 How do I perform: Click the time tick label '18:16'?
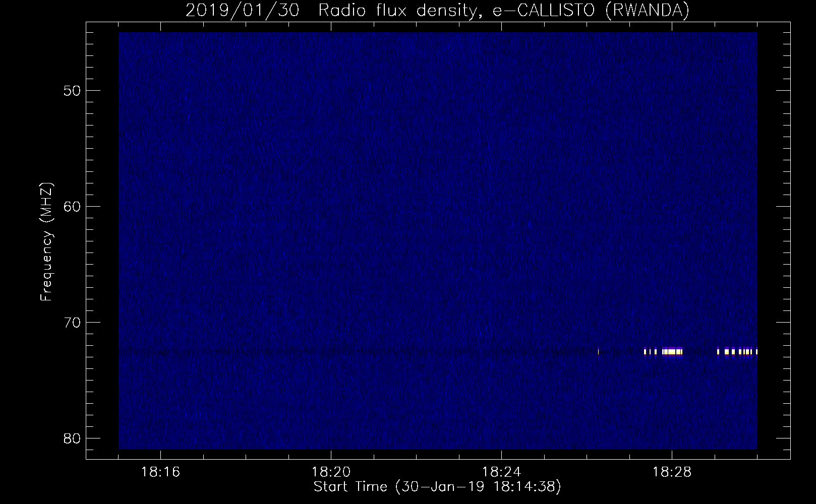(x=160, y=472)
